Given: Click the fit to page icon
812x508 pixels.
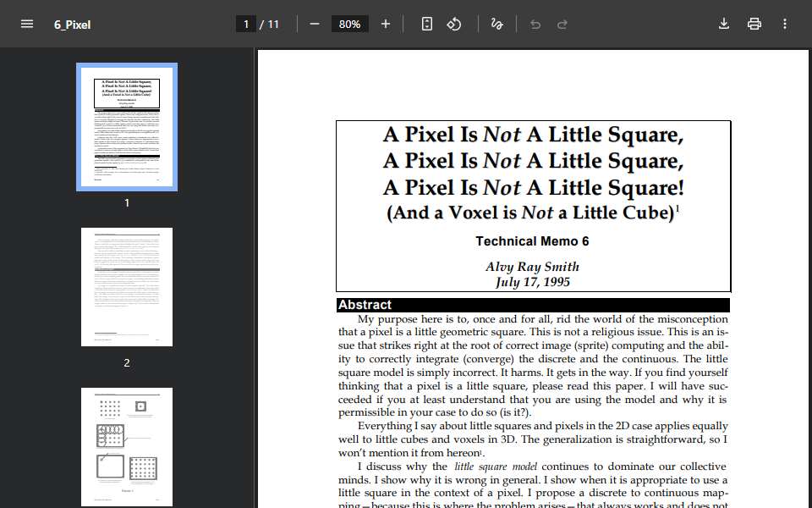Looking at the screenshot, I should (x=426, y=24).
